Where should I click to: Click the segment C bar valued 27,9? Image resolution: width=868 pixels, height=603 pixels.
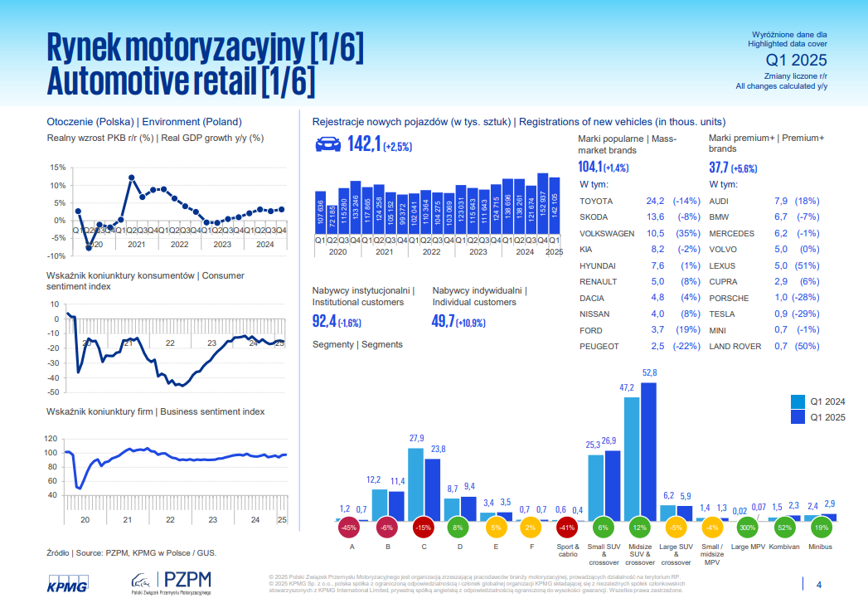click(415, 484)
